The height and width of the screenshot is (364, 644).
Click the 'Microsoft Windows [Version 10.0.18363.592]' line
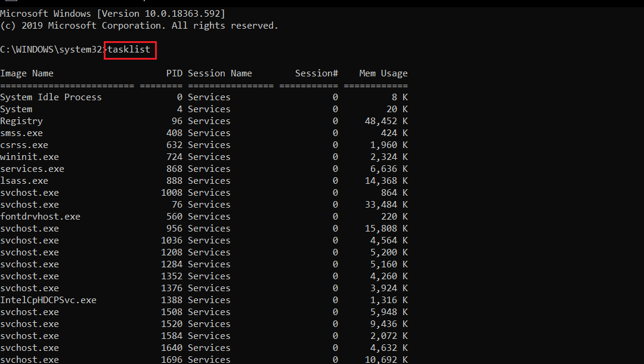(x=113, y=14)
